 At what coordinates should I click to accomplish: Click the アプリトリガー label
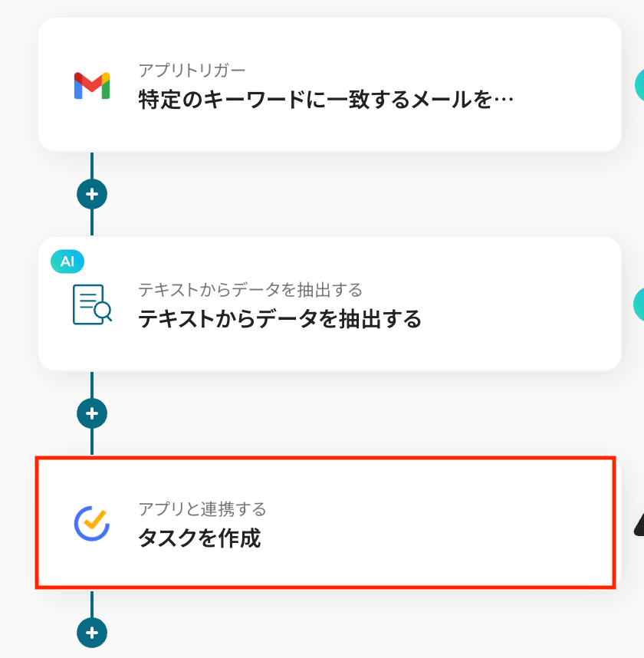click(x=192, y=71)
